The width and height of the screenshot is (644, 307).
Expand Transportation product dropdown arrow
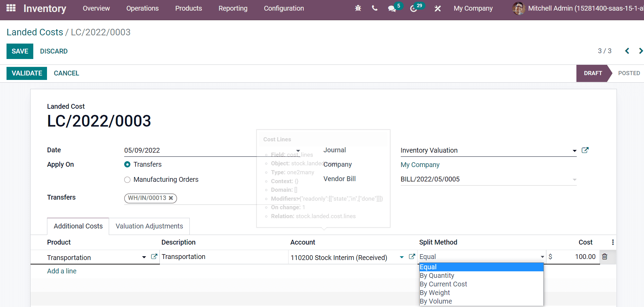[144, 257]
